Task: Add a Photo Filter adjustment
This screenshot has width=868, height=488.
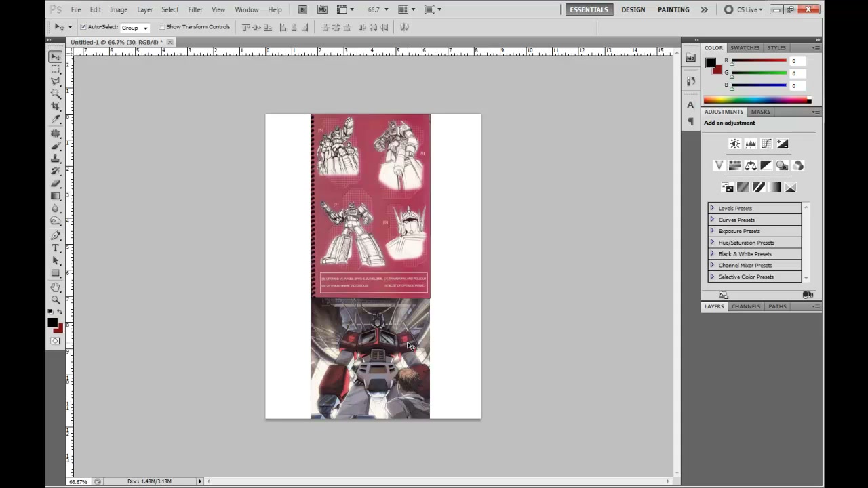Action: tap(783, 165)
